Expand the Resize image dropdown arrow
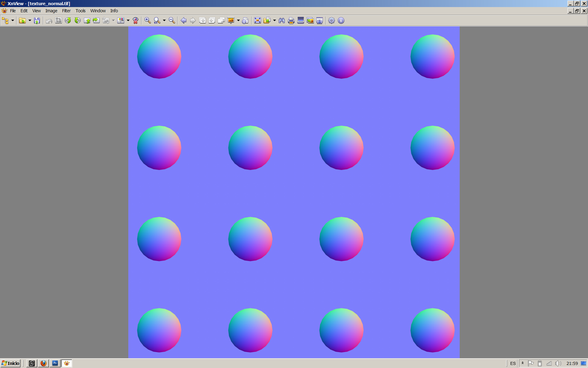Image resolution: width=588 pixels, height=368 pixels. point(113,21)
